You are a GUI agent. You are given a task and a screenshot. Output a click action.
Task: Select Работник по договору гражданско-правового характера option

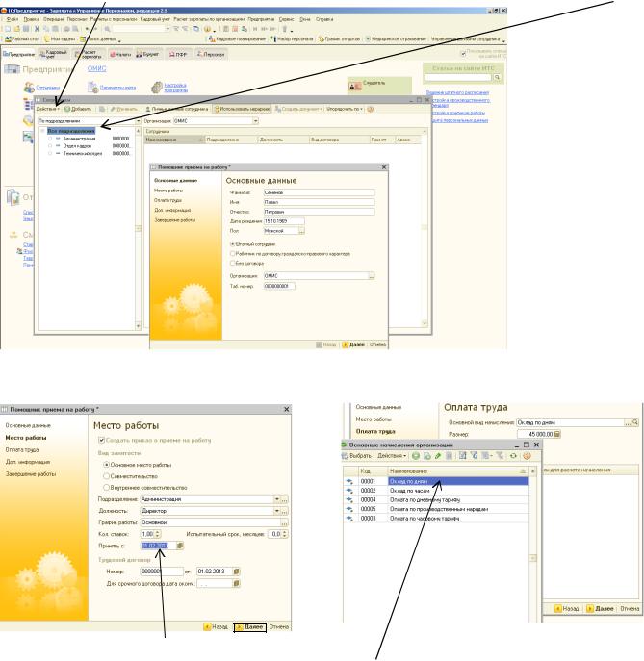tap(232, 254)
